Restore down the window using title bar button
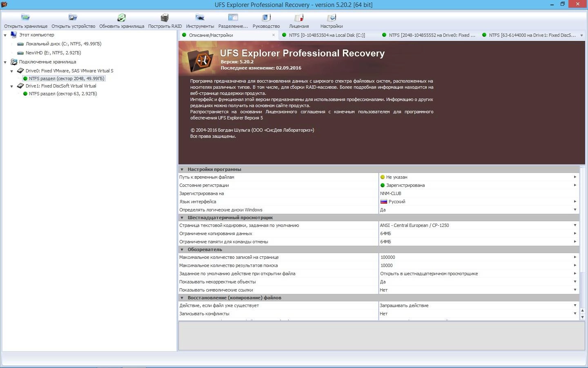The width and height of the screenshot is (588, 368). [562, 4]
